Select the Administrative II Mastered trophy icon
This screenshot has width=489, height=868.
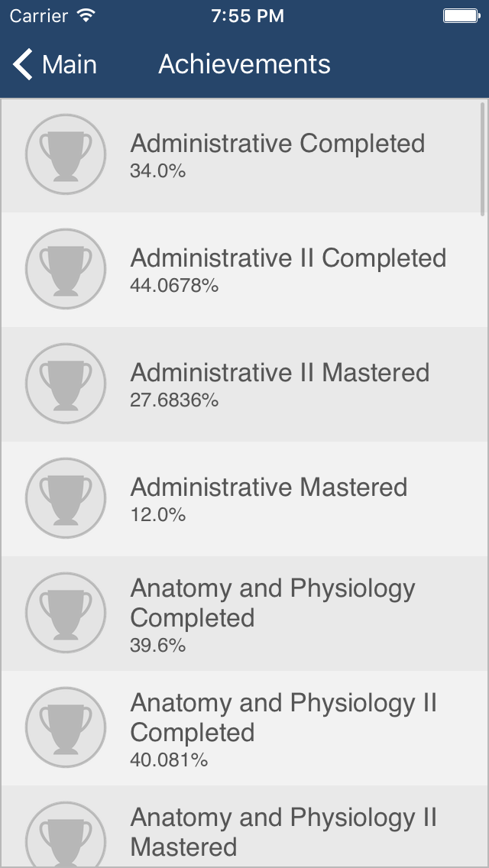65,384
